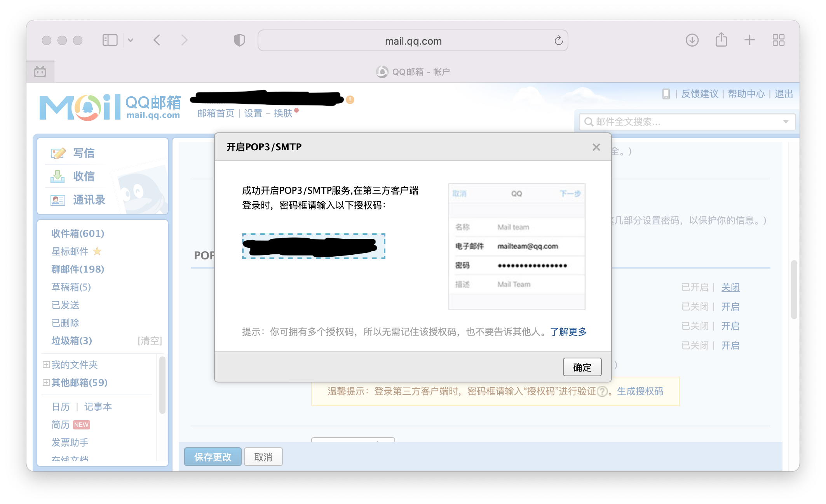Click the compose mail (写信) icon
Screen dimensions: 826x504
(x=58, y=153)
